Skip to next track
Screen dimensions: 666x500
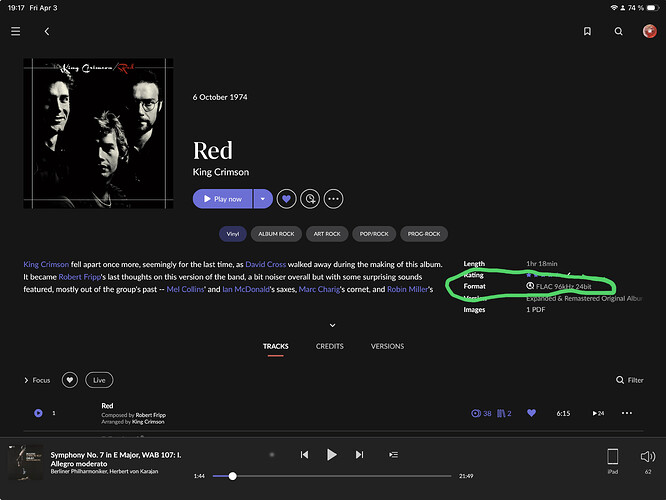tap(359, 455)
